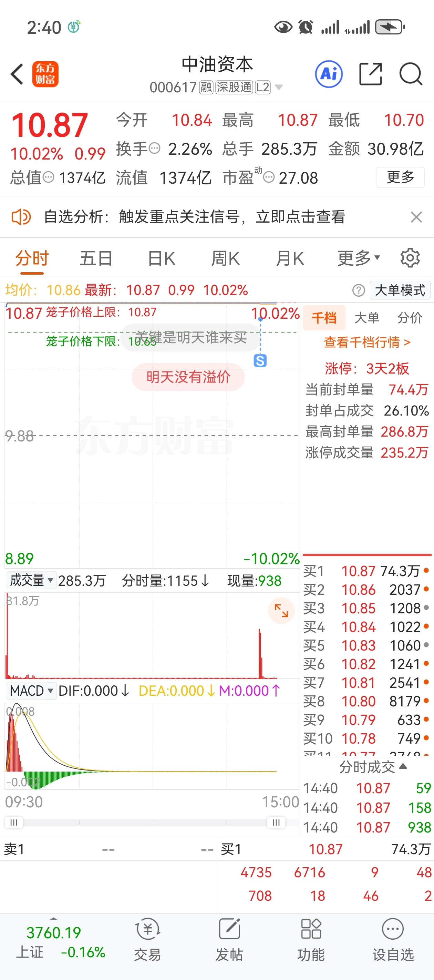Viewport: 434px width, 980px height.
Task: Tap info icon next to 总值
Action: pos(48,177)
